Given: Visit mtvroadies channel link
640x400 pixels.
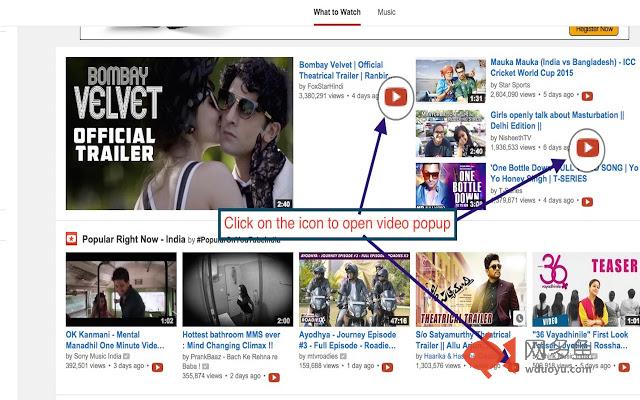Looking at the screenshot, I should click(322, 356).
